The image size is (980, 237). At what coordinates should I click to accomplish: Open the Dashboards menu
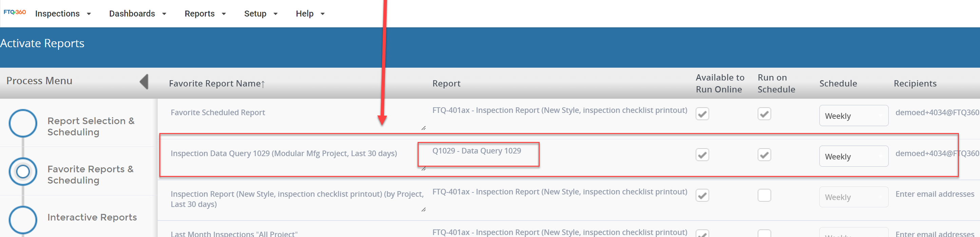point(138,14)
